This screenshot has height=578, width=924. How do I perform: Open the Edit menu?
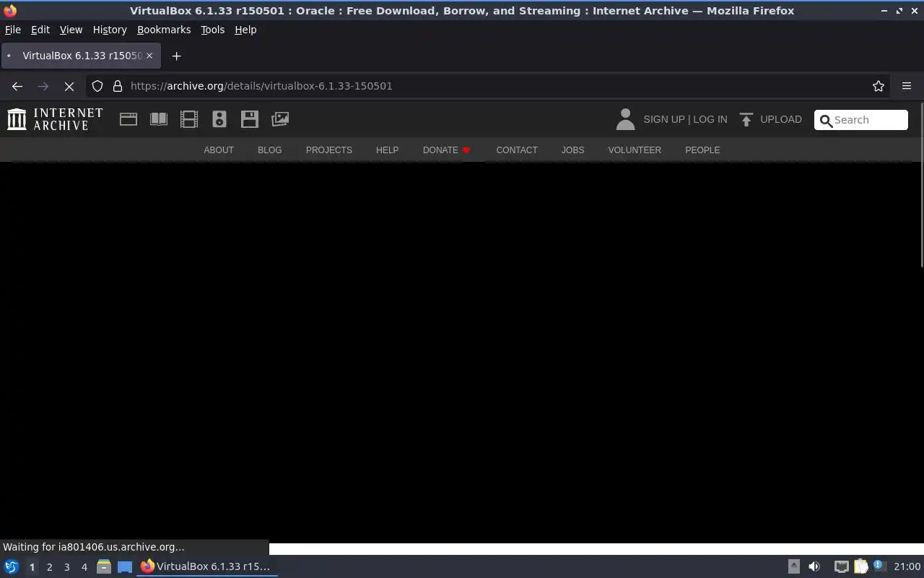coord(40,30)
